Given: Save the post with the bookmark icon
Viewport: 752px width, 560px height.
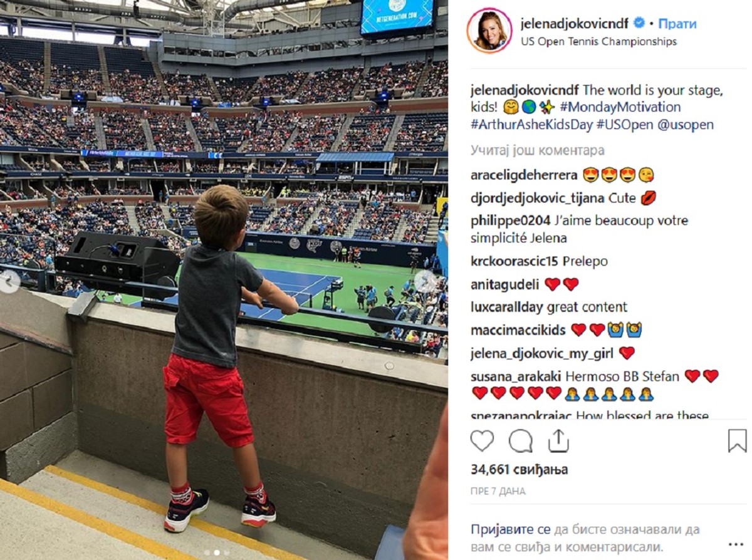Looking at the screenshot, I should pos(737,441).
